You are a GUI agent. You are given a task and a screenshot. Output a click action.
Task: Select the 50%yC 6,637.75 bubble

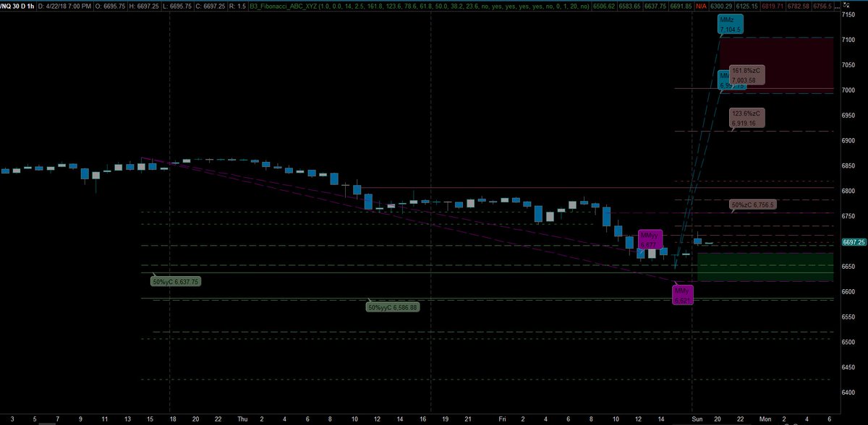[176, 282]
